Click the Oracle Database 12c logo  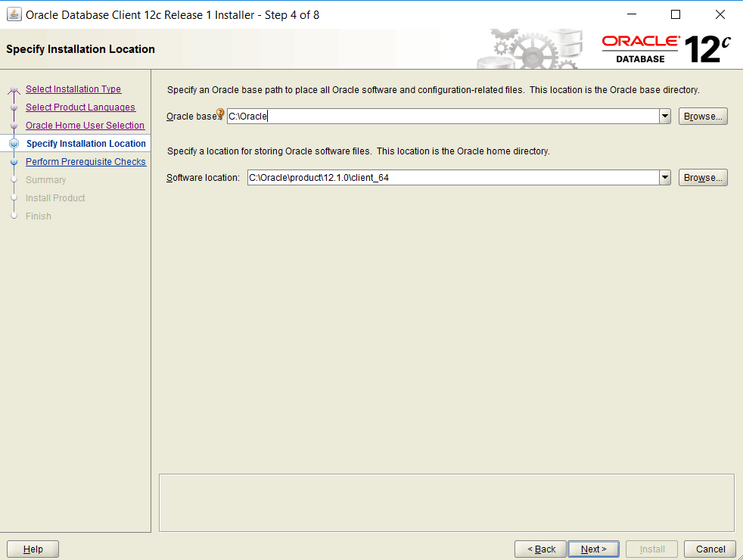pos(666,48)
